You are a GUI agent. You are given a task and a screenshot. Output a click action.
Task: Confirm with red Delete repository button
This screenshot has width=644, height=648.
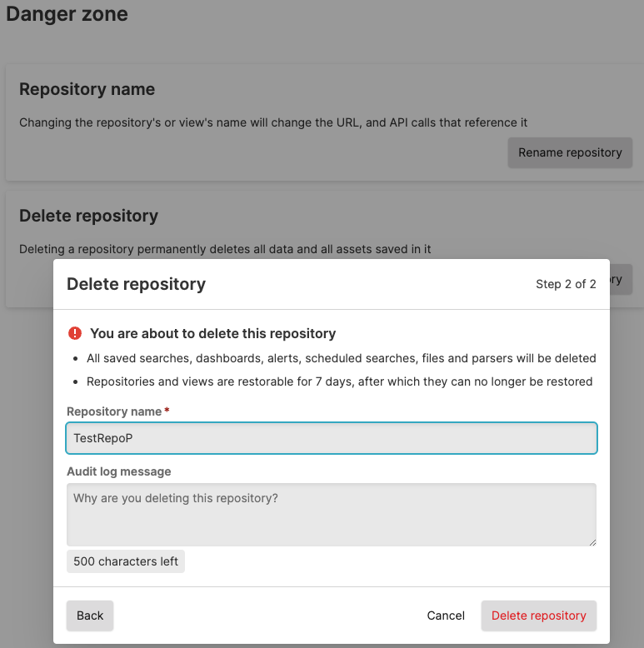[x=538, y=616]
